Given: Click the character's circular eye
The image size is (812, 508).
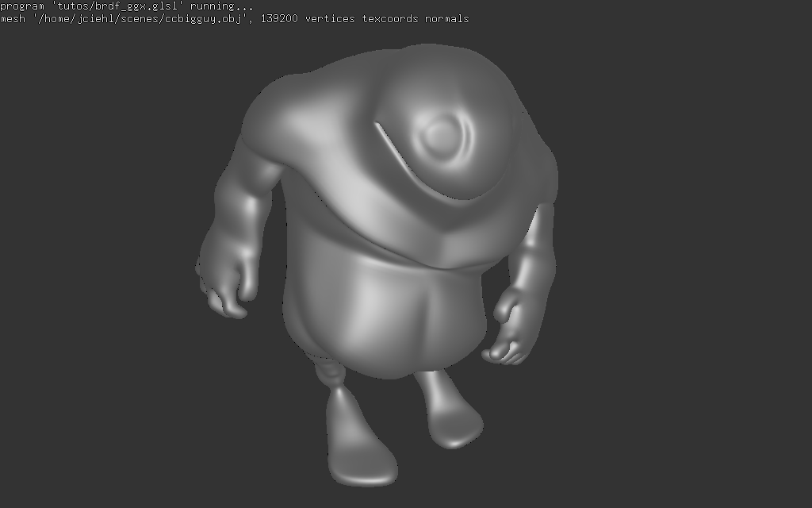Looking at the screenshot, I should coord(438,137).
